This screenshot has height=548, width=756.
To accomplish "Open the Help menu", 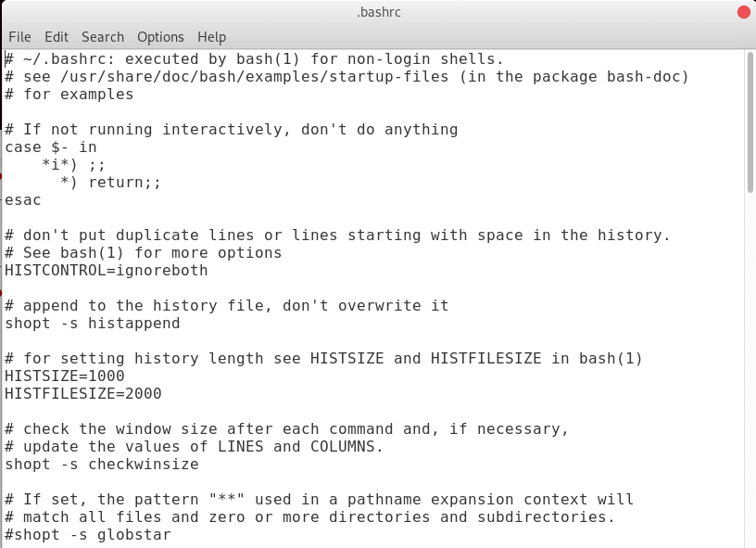I will tap(211, 37).
